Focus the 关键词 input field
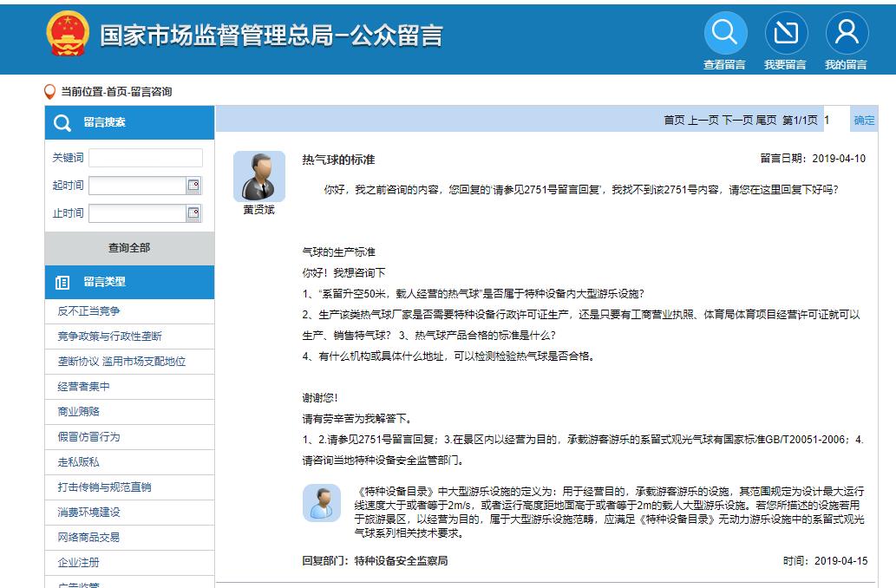 146,158
